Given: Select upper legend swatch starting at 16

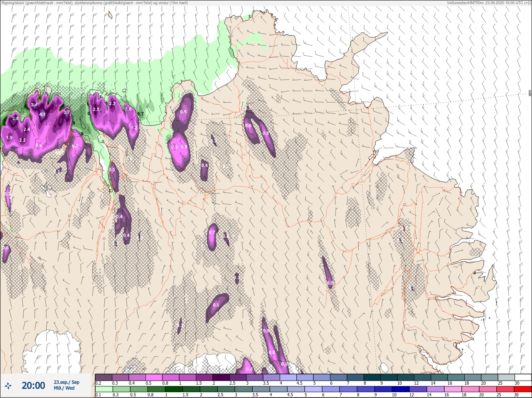Looking at the screenshot, I should (456, 377).
